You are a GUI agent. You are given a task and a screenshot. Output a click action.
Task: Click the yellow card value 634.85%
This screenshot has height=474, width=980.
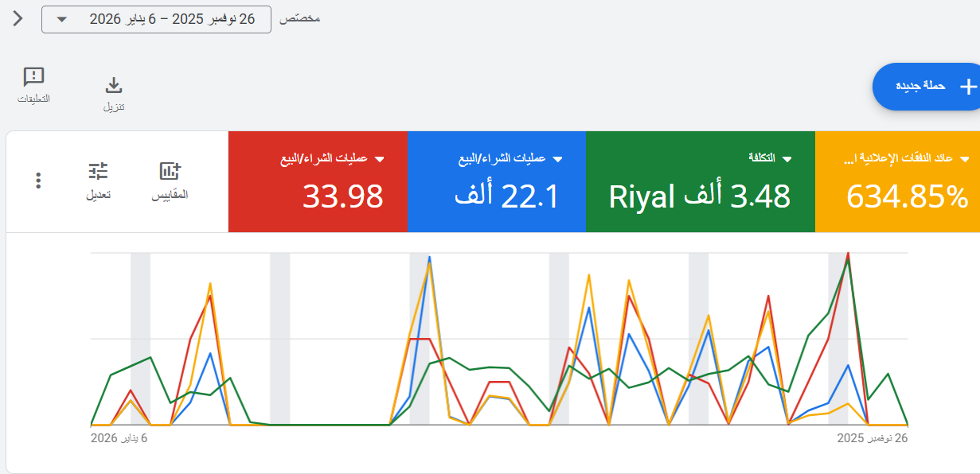(907, 196)
